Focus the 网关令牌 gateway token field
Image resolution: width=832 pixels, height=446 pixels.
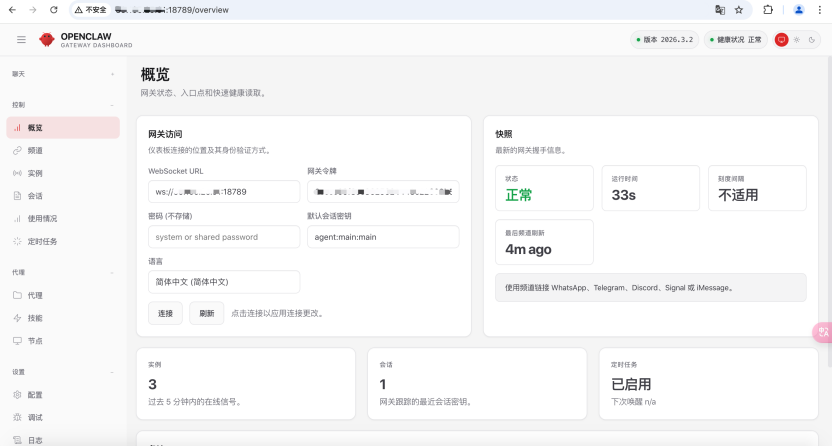(x=383, y=191)
